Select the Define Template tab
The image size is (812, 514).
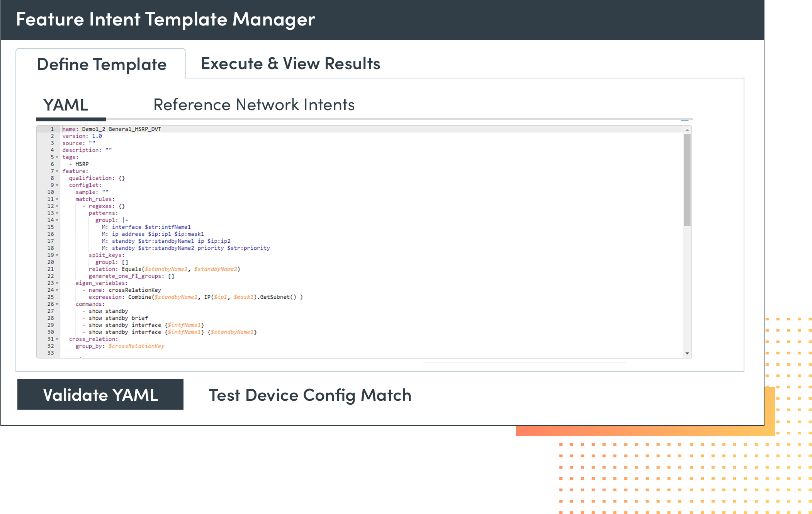pos(101,64)
